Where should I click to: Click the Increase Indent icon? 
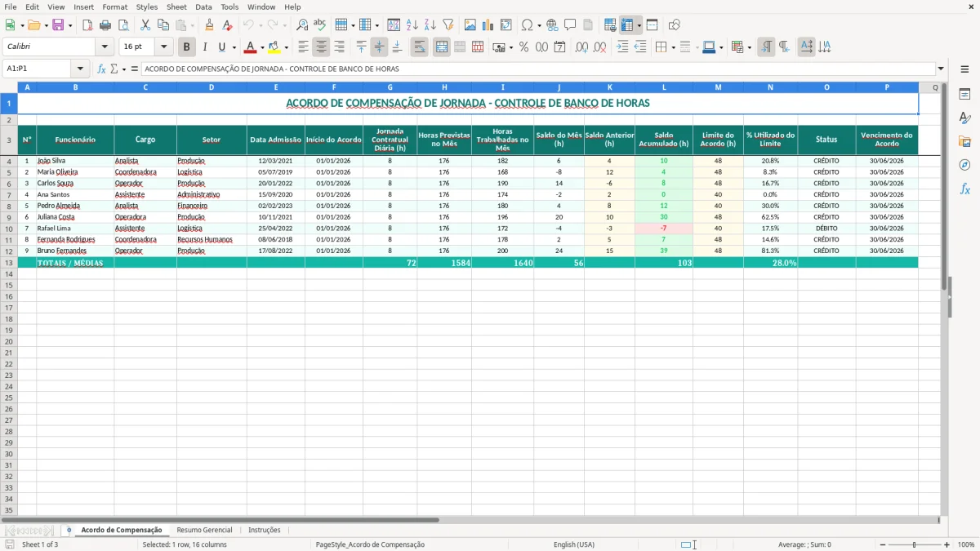click(x=622, y=47)
